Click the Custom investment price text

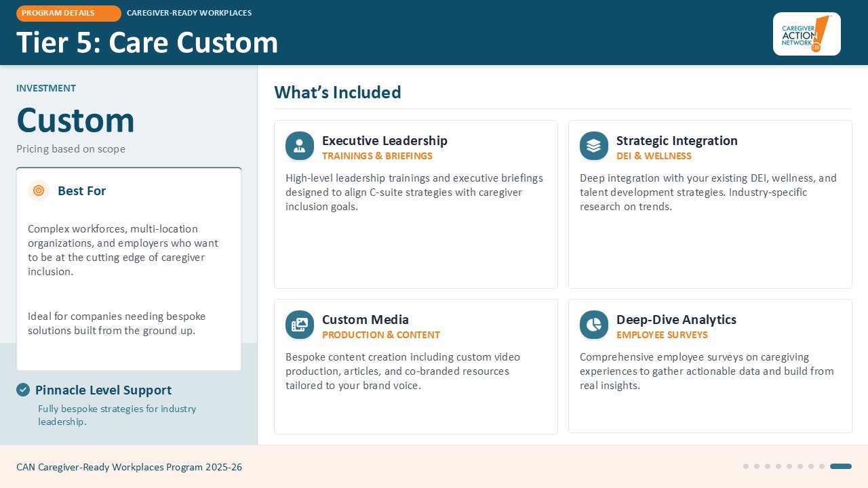[75, 120]
